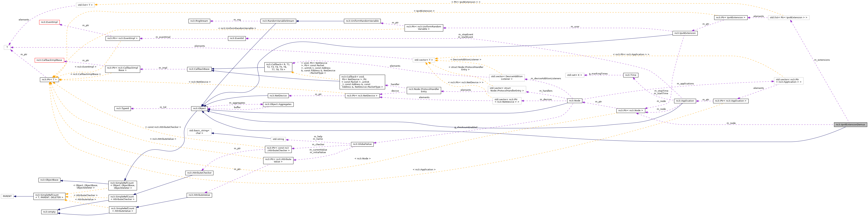Click the ns3::GlobalValue node
This screenshot has width=868, height=216.
click(362, 144)
